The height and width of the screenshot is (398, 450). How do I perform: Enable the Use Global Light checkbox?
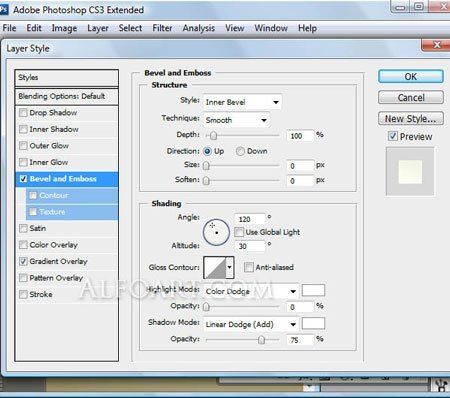239,232
